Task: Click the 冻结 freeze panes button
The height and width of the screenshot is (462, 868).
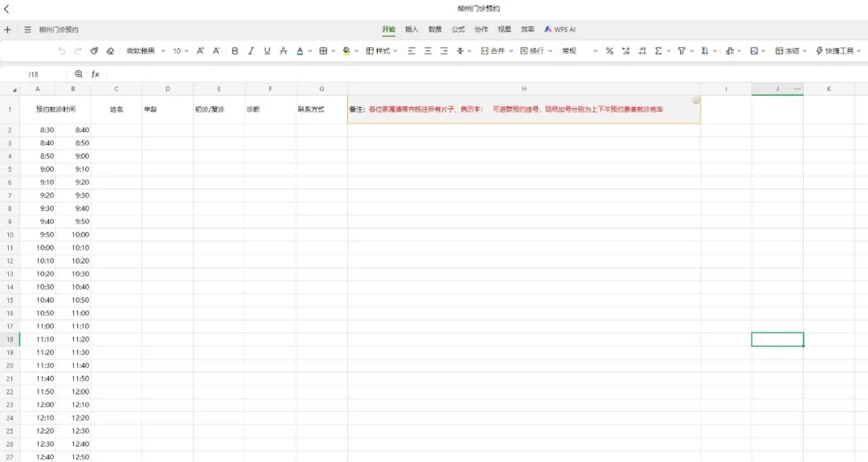Action: click(791, 51)
